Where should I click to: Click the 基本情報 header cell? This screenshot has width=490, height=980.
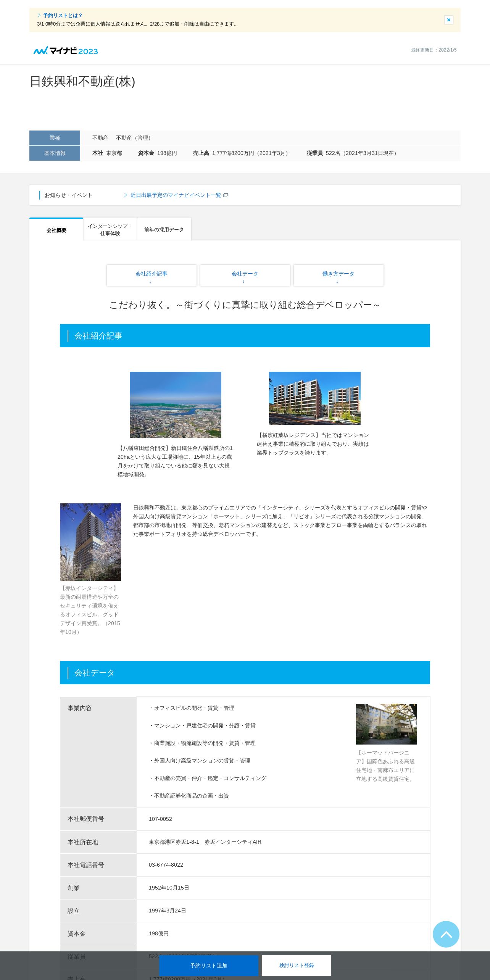point(55,153)
